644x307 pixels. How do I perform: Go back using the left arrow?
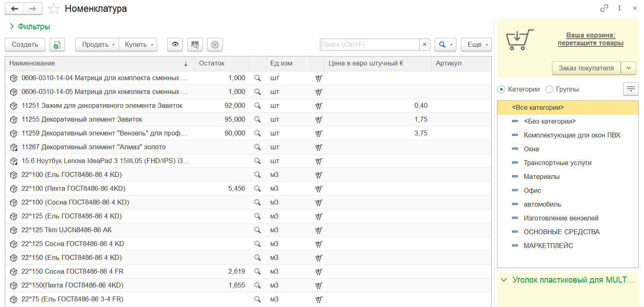point(15,9)
